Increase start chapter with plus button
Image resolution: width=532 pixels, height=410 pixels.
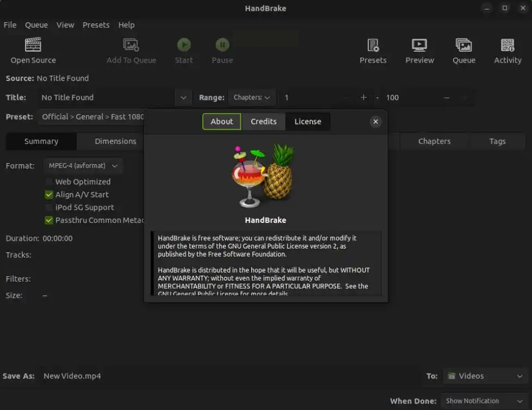click(363, 98)
